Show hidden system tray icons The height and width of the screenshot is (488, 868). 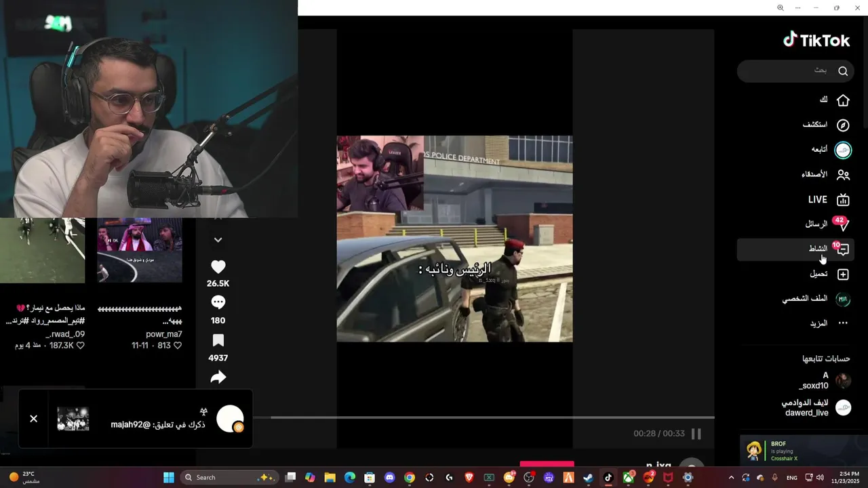[x=731, y=478]
